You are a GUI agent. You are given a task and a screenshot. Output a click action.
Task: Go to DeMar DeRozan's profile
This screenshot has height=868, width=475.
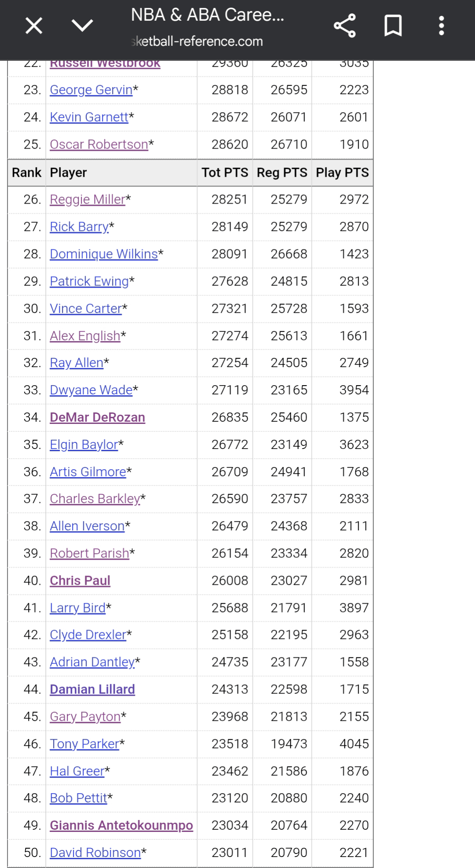point(97,417)
